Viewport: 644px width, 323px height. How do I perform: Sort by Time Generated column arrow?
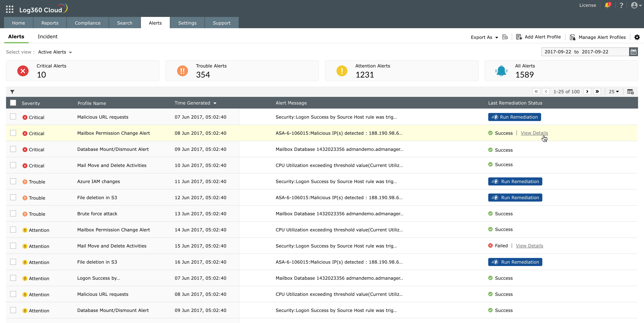215,103
